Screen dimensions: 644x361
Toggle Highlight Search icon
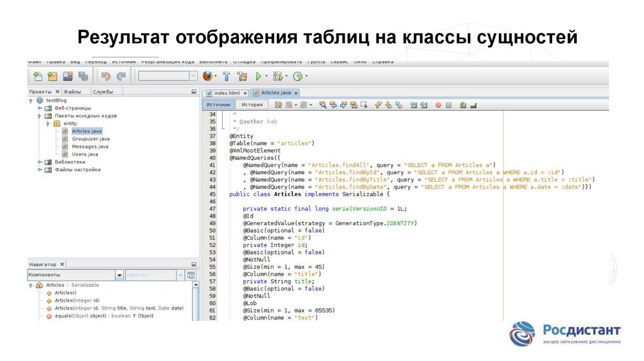(x=353, y=105)
